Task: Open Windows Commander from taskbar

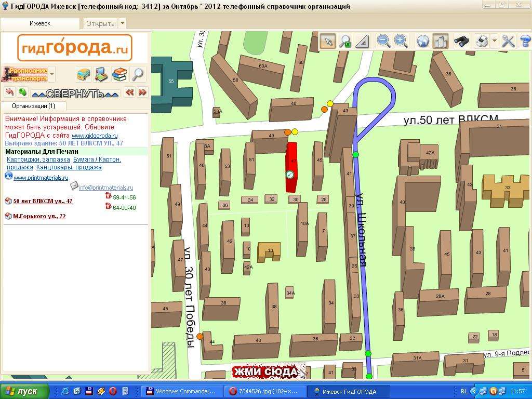Action: point(181,391)
